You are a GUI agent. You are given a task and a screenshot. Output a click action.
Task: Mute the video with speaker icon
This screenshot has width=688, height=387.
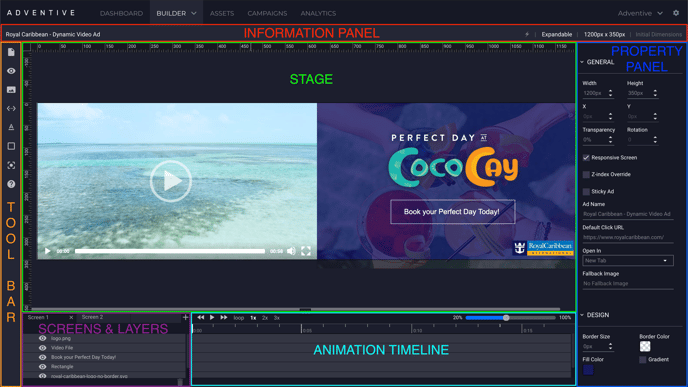291,251
